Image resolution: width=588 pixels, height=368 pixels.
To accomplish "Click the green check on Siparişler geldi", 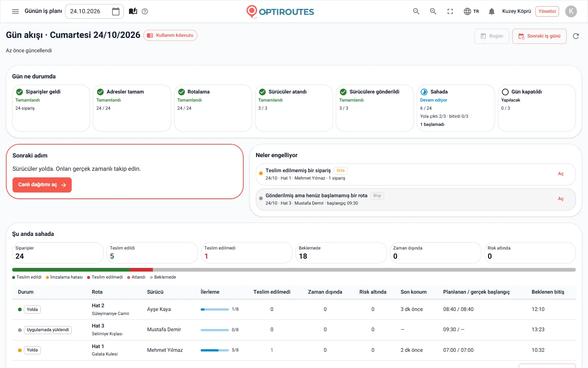I will click(x=19, y=92).
